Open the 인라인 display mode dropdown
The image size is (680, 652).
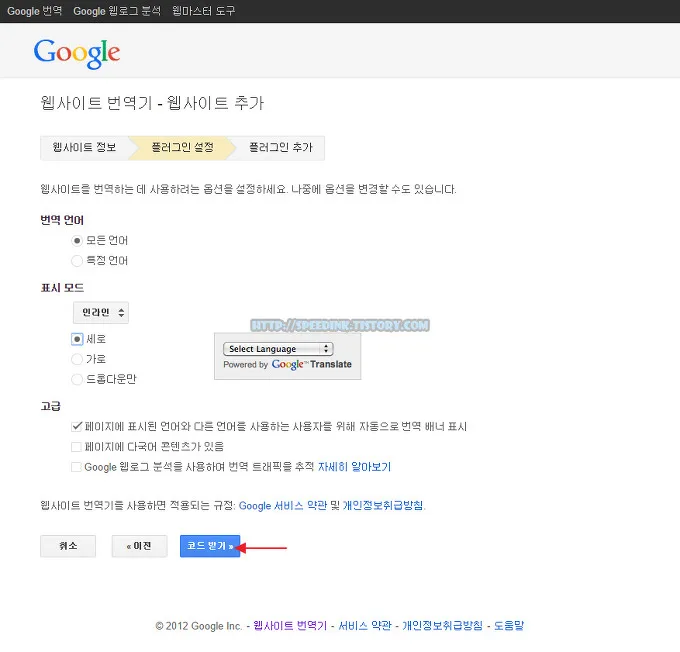pos(101,313)
